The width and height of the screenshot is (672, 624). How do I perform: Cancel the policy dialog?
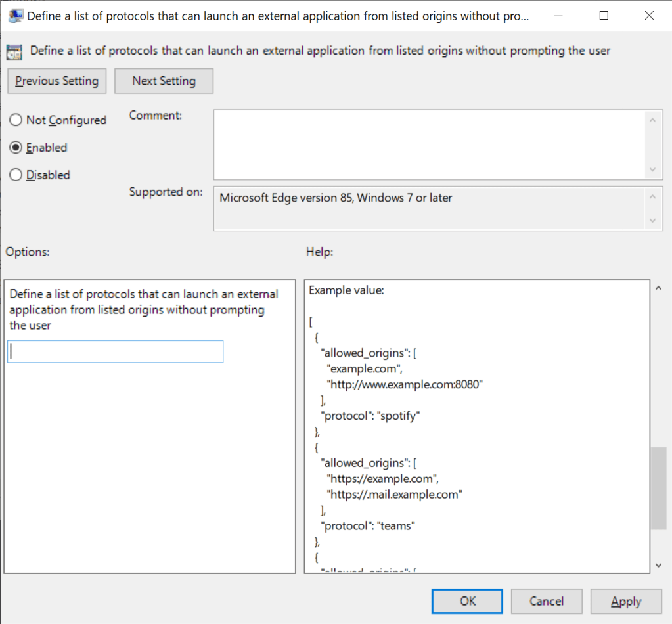tap(547, 601)
